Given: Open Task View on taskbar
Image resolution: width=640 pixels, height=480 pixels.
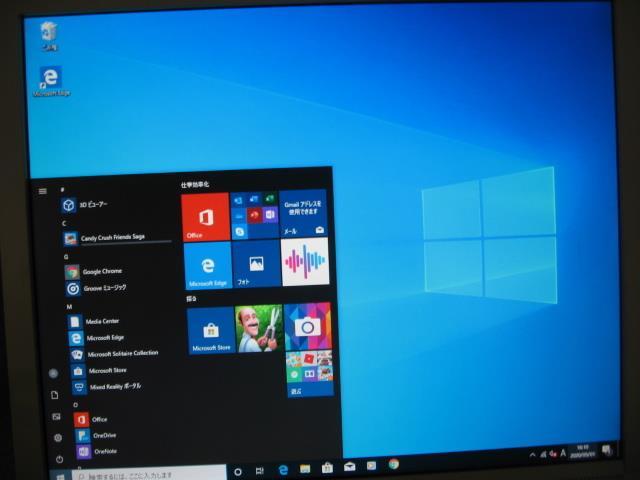Looking at the screenshot, I should pos(260,471).
